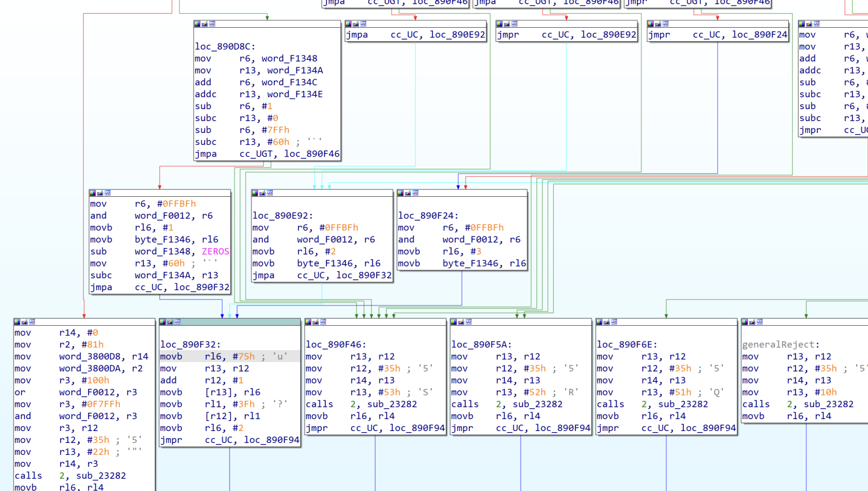Click the pencil icon on the loc_890F32 block
The image size is (868, 491).
coord(171,322)
